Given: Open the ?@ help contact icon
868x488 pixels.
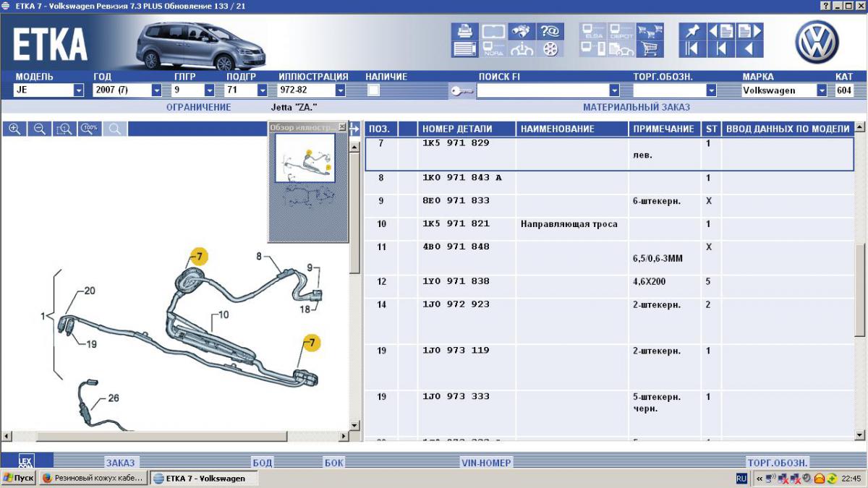Looking at the screenshot, I should (550, 31).
